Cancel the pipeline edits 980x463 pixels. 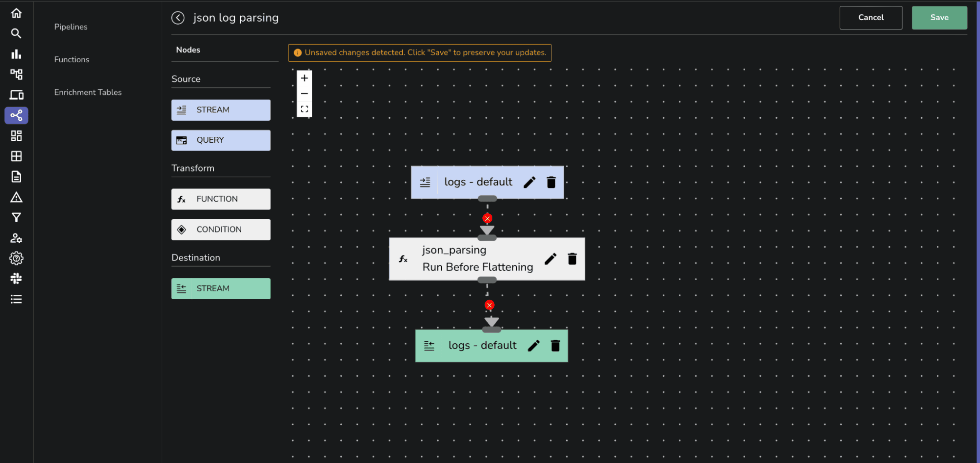pyautogui.click(x=871, y=17)
